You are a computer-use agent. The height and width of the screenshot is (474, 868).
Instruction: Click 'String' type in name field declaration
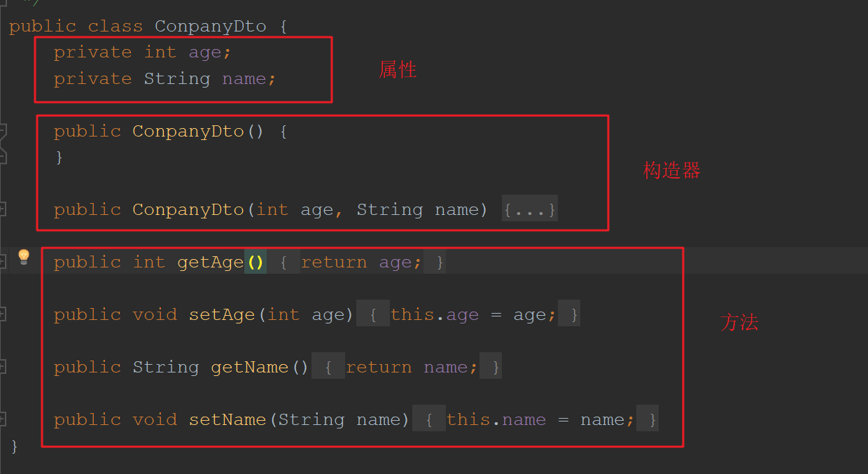[177, 78]
